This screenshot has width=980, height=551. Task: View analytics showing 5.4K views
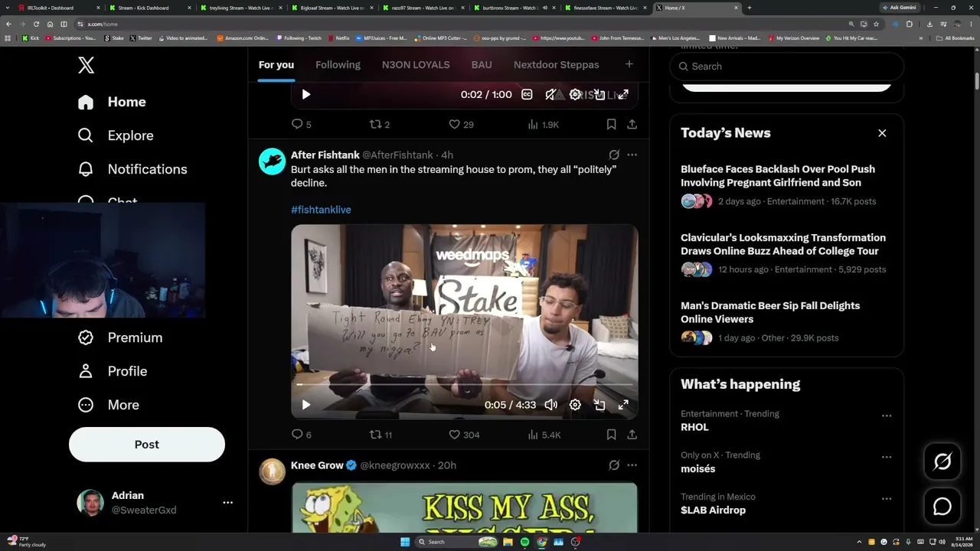point(544,435)
